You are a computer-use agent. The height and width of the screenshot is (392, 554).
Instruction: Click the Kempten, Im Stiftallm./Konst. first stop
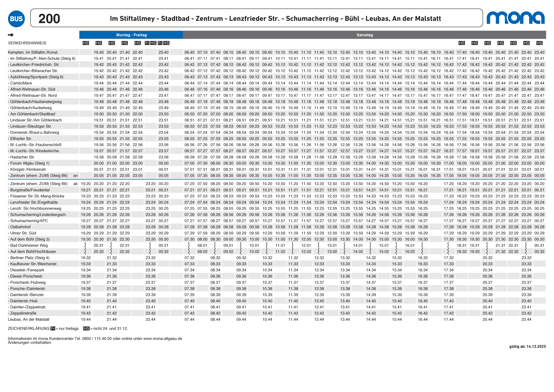point(33,52)
